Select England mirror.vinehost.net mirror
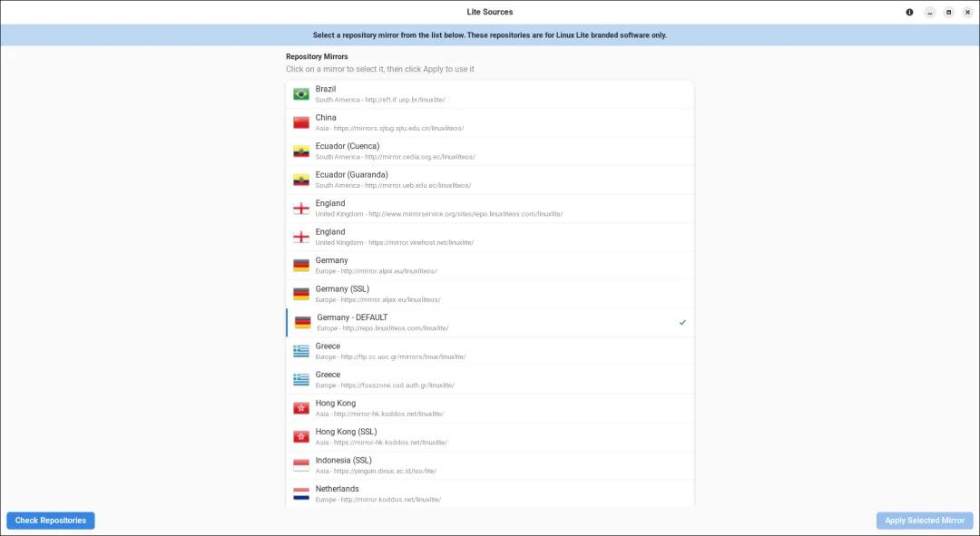 (490, 237)
